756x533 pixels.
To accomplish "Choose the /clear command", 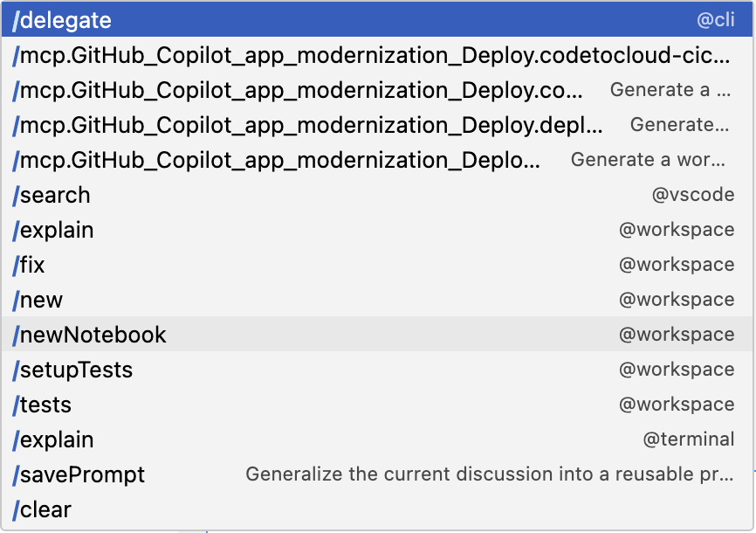I will point(43,509).
